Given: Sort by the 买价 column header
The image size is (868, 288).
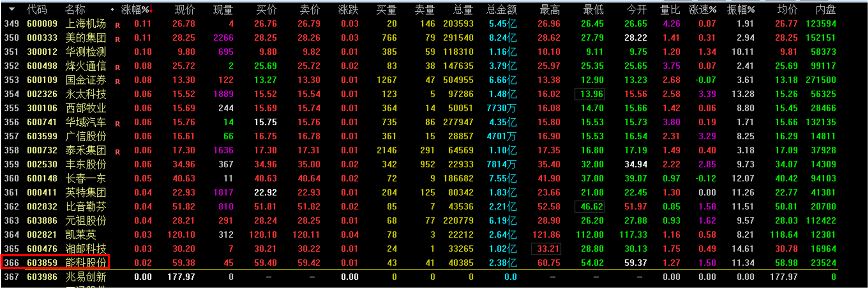Looking at the screenshot, I should (x=266, y=9).
